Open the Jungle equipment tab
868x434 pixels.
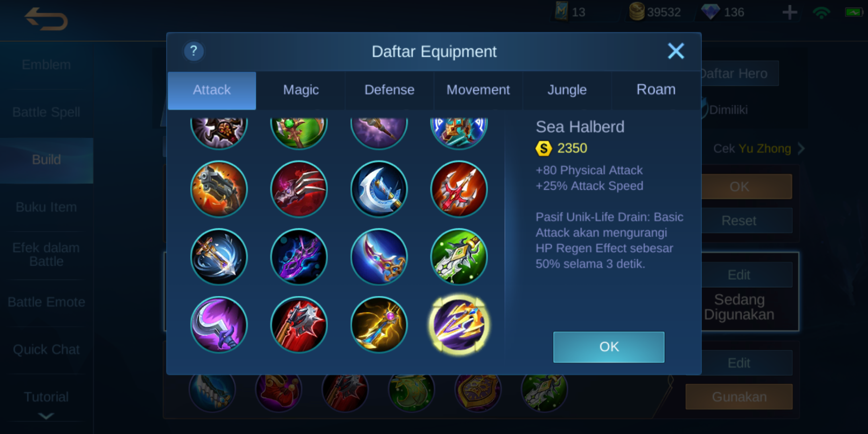567,90
